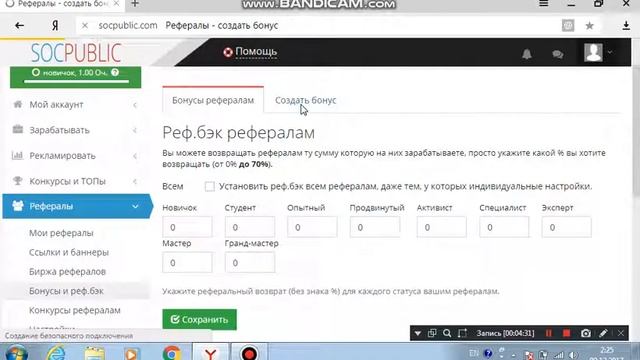Open a new browser tab
Viewport: 640px width, 360px height.
135,4
